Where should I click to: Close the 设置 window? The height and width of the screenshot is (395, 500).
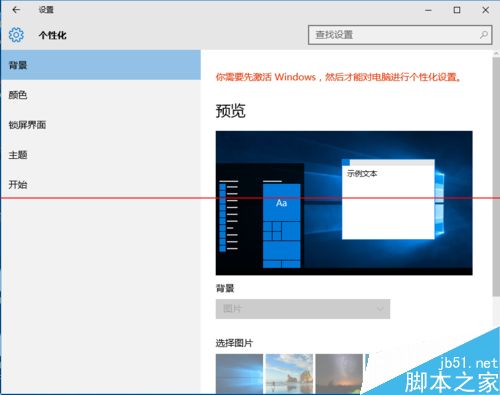pyautogui.click(x=486, y=10)
